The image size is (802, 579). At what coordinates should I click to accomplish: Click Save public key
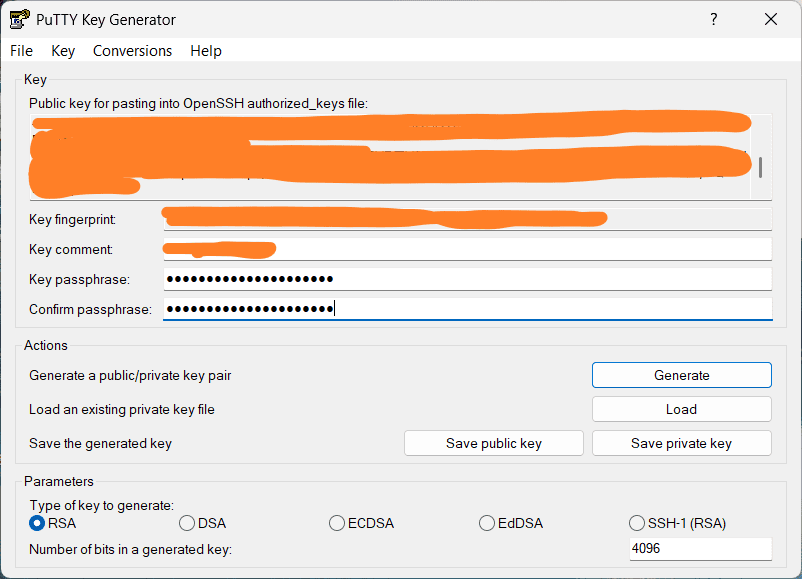tap(494, 443)
